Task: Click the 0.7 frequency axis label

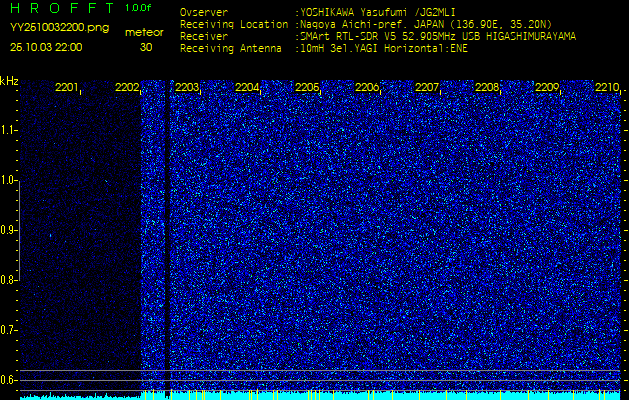Action: click(8, 330)
